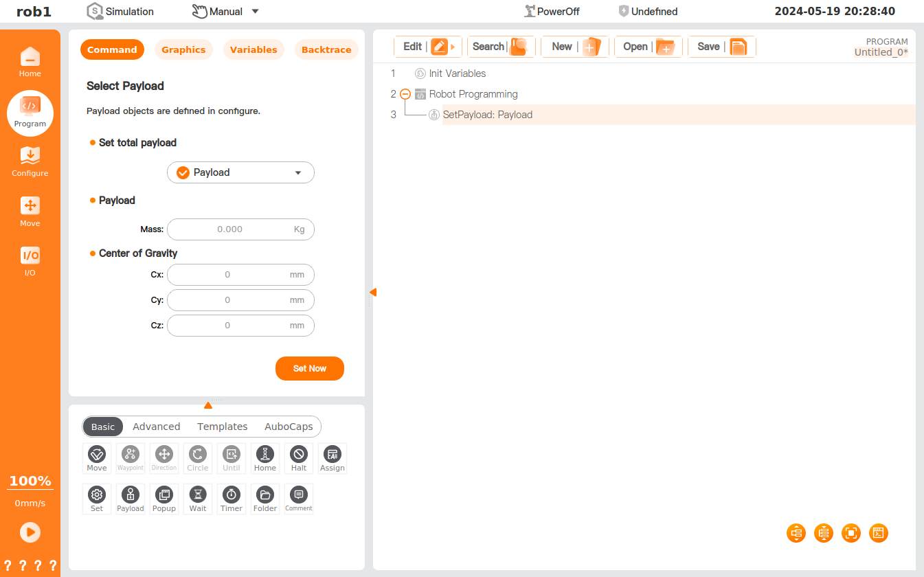This screenshot has height=577, width=924.
Task: Toggle Simulation mode indicator
Action: click(x=121, y=12)
